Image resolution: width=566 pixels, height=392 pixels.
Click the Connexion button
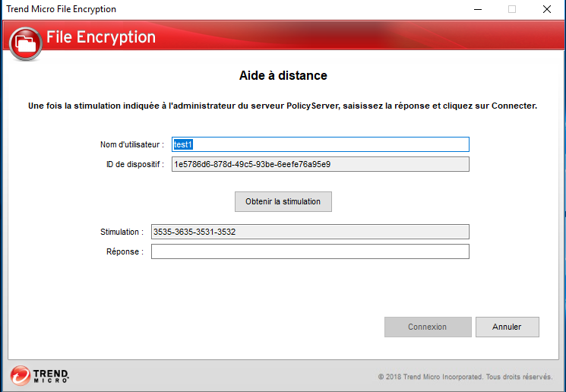click(428, 327)
